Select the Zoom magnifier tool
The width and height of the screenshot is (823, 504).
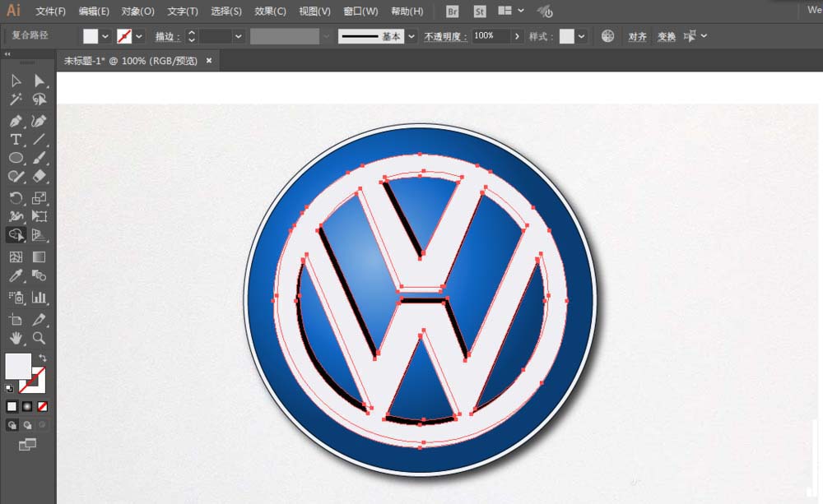pos(39,338)
